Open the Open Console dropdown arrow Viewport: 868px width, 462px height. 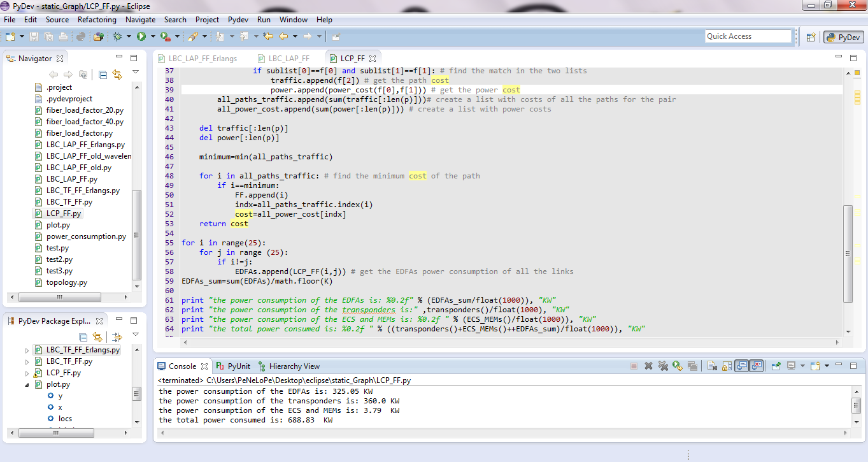[x=827, y=366]
